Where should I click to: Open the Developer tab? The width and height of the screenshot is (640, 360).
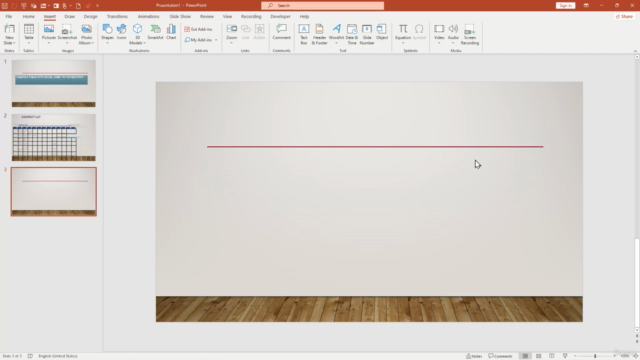tap(280, 17)
